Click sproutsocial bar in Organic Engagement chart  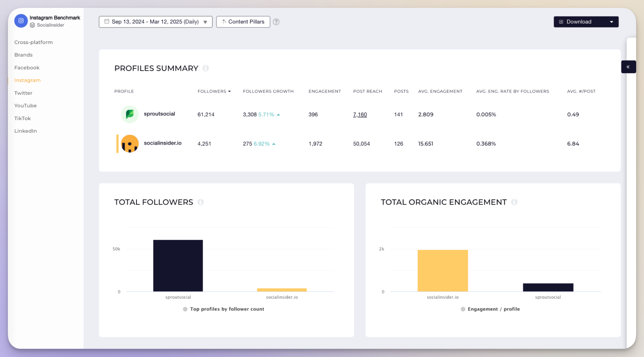[x=548, y=287]
